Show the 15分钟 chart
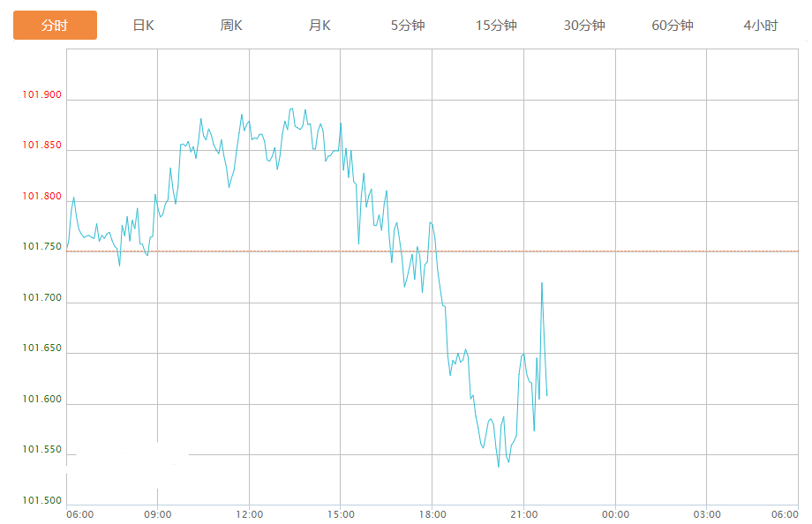The height and width of the screenshot is (524, 812). 496,26
